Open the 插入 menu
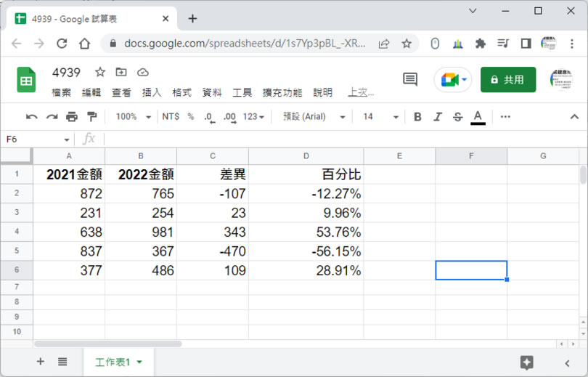The width and height of the screenshot is (588, 377). (152, 93)
